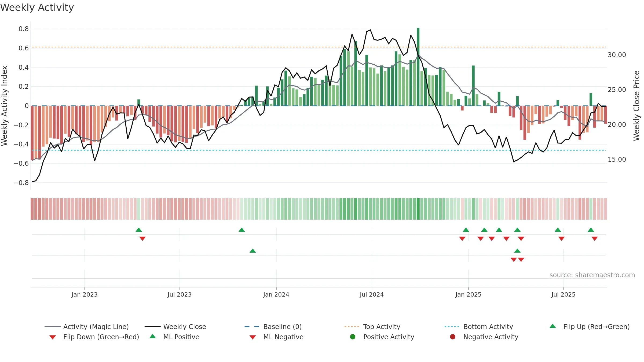Click the Jan 2023 x-axis label
Viewport: 644px width, 362px height.
85,295
